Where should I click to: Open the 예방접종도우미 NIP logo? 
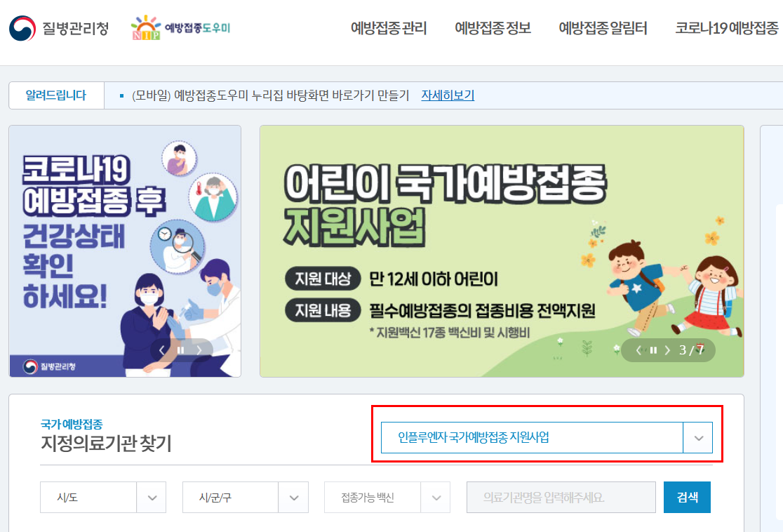click(x=181, y=27)
